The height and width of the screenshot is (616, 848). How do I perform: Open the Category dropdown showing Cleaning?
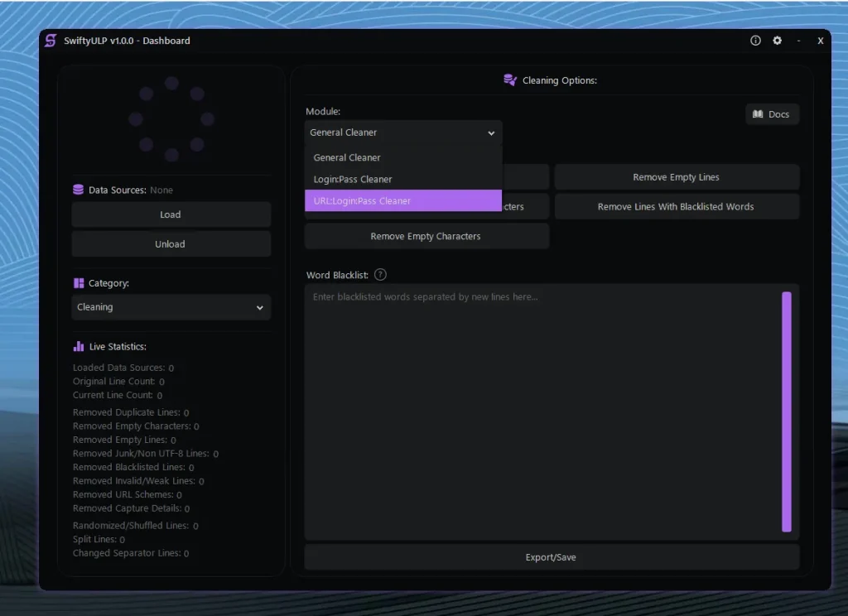[x=171, y=307]
